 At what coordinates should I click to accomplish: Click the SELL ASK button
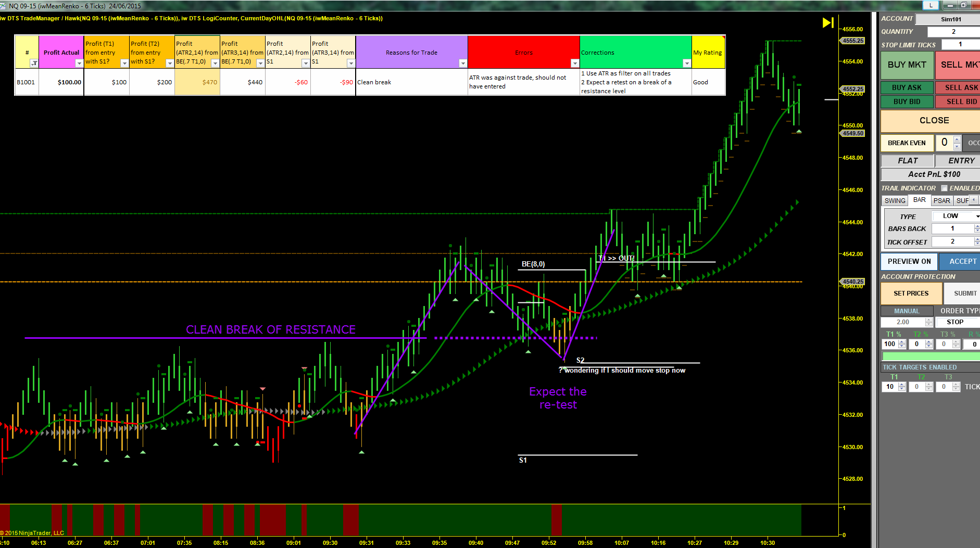(958, 87)
